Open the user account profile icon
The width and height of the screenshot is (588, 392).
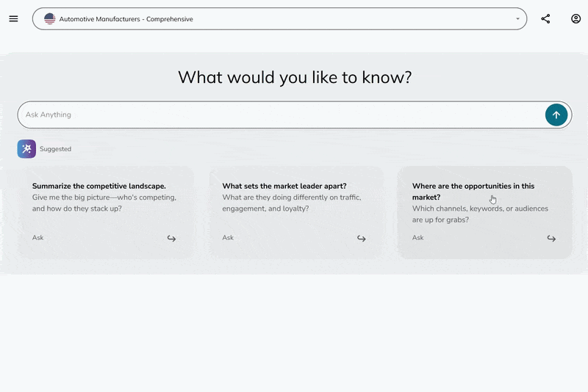click(x=576, y=19)
